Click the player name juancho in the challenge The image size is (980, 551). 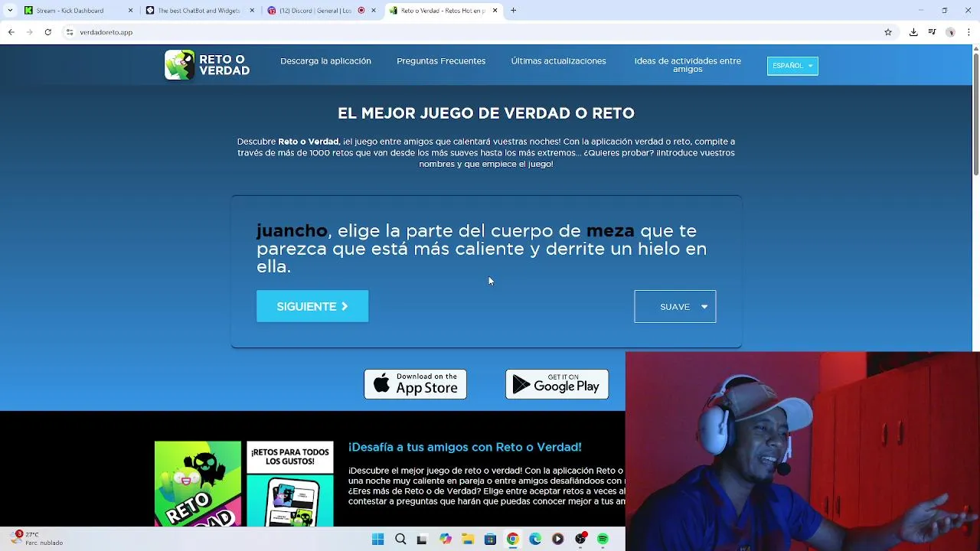click(x=292, y=230)
